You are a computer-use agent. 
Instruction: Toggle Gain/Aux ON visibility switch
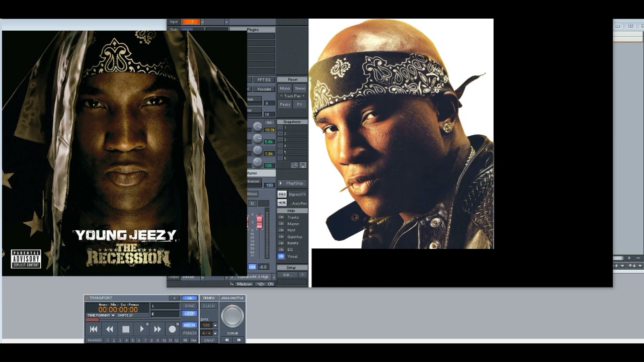[281, 237]
